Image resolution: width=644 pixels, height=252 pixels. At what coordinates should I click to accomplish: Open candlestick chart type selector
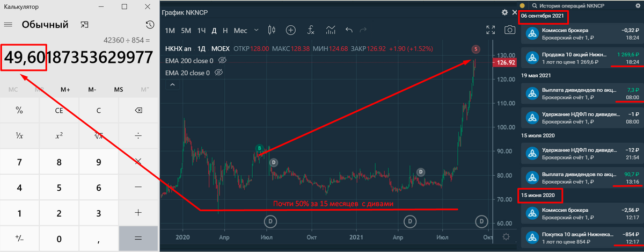coord(271,30)
